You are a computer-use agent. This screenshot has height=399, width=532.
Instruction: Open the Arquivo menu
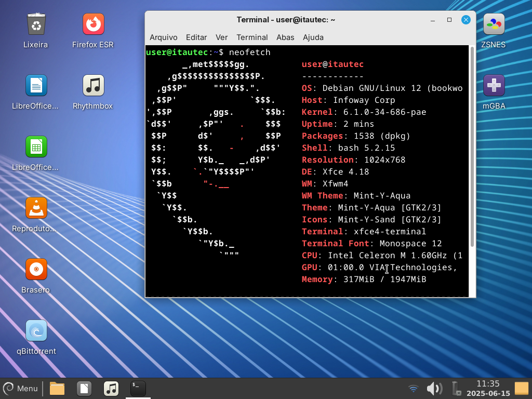163,37
